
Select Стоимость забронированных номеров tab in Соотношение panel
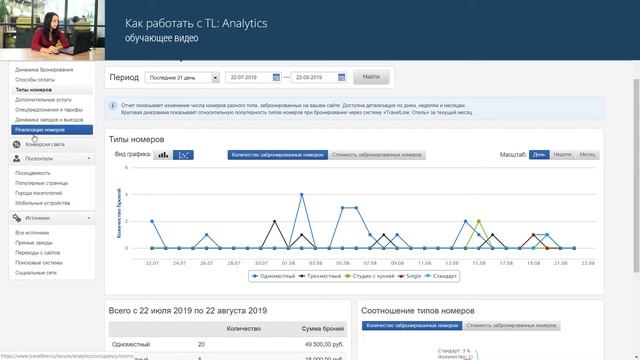point(511,326)
